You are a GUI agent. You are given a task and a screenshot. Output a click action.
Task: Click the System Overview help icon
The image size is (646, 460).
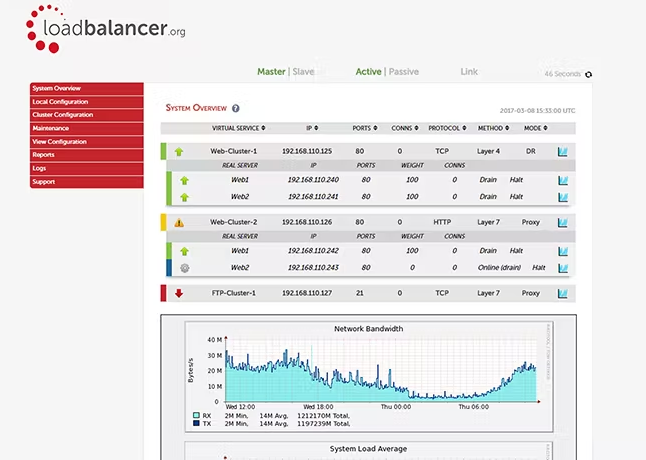pos(236,108)
